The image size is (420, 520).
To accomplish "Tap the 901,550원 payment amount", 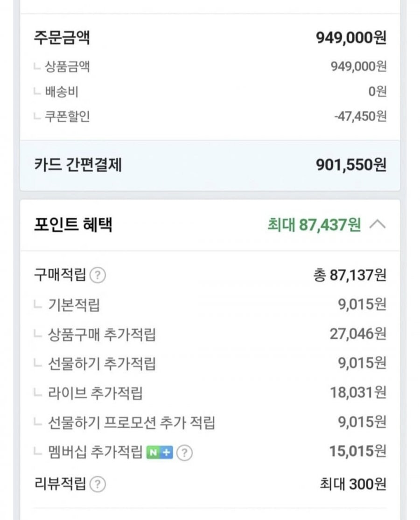I will 351,165.
